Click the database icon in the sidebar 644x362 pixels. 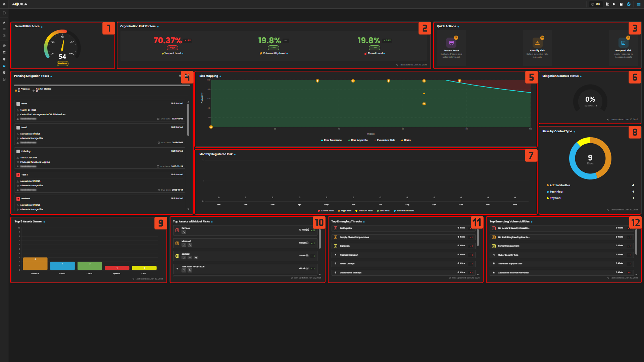point(4,80)
